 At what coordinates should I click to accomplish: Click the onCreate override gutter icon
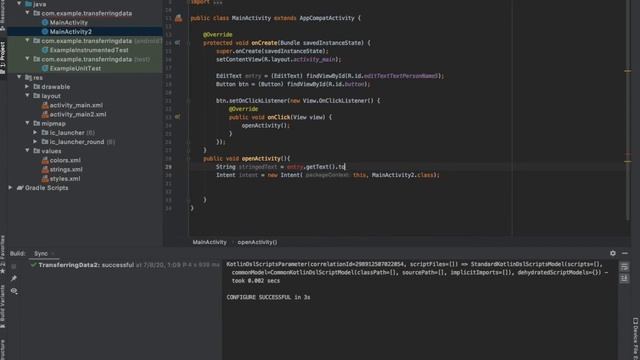tap(178, 42)
